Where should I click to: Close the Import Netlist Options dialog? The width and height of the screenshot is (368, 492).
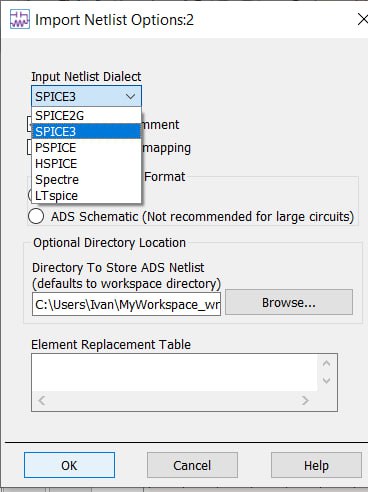click(x=362, y=20)
